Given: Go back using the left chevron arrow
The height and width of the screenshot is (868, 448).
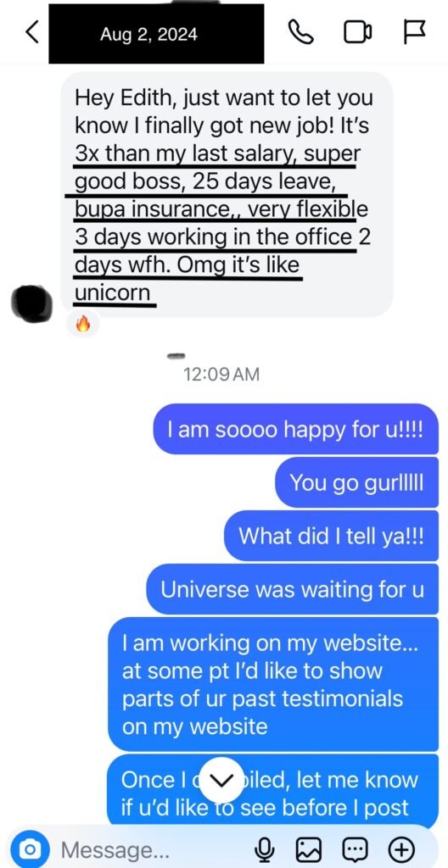Looking at the screenshot, I should point(33,33).
